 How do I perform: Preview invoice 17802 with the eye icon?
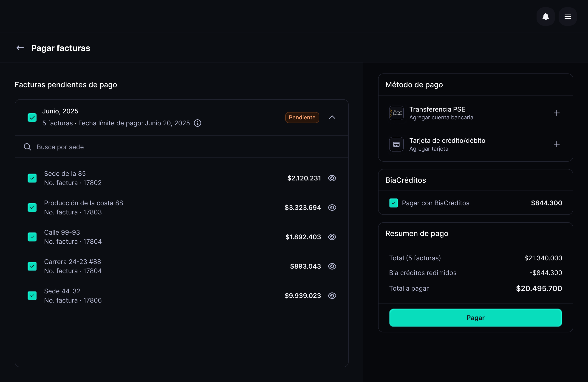[x=332, y=178]
